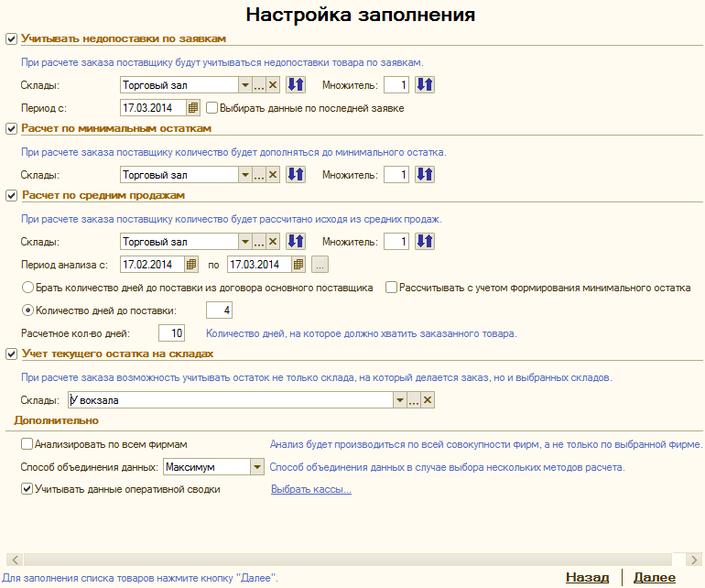Select radio Количество дней до поставки

click(x=27, y=310)
